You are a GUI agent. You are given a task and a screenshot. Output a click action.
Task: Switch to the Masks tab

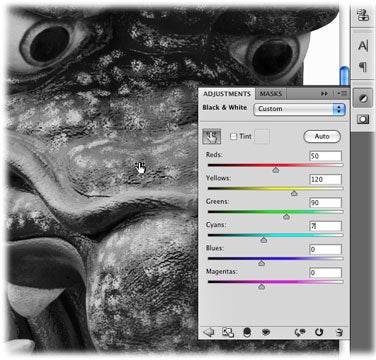(x=271, y=94)
